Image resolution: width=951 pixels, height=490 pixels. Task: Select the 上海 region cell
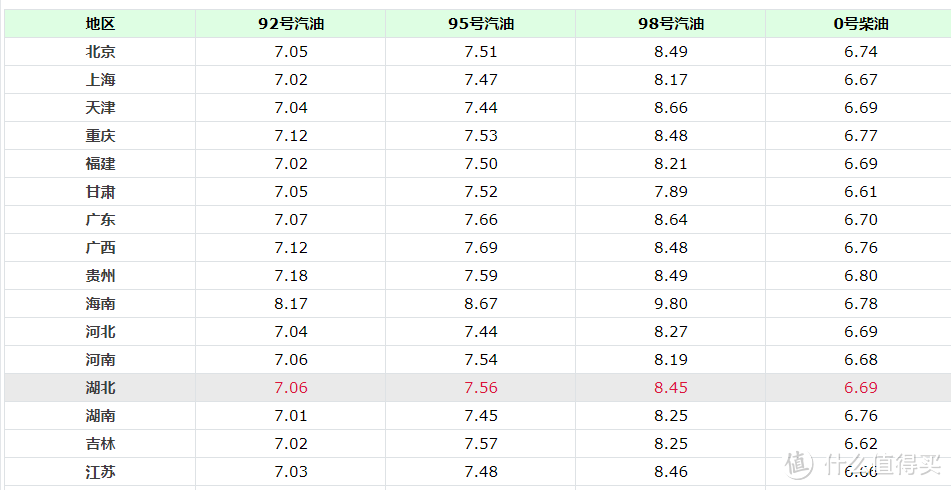(x=100, y=79)
